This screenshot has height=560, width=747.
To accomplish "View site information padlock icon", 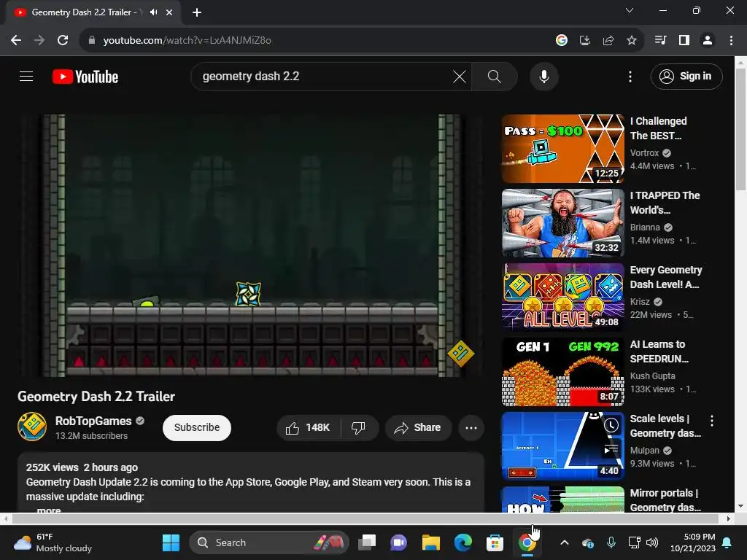I will point(92,40).
